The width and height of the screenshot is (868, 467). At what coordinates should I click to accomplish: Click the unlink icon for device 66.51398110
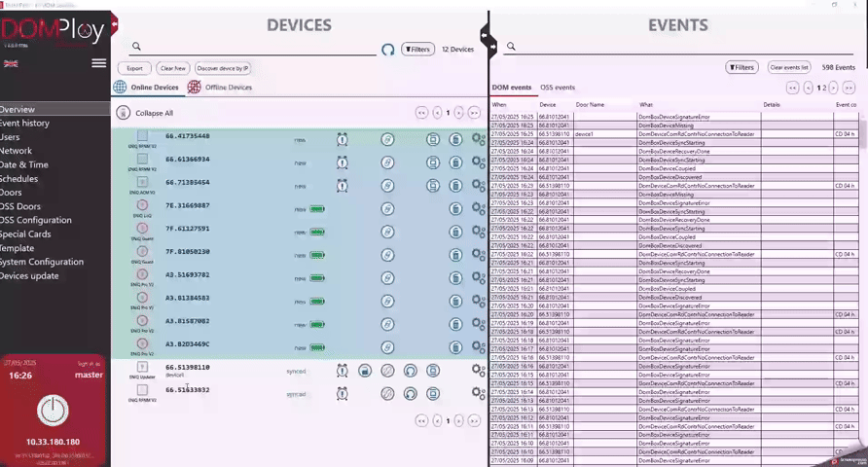pyautogui.click(x=387, y=370)
